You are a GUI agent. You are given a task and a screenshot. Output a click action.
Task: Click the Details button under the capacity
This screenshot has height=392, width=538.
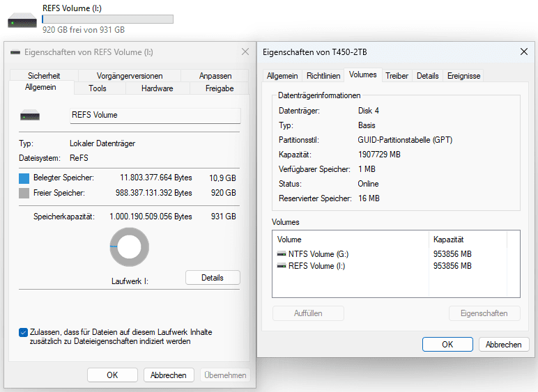tap(213, 278)
